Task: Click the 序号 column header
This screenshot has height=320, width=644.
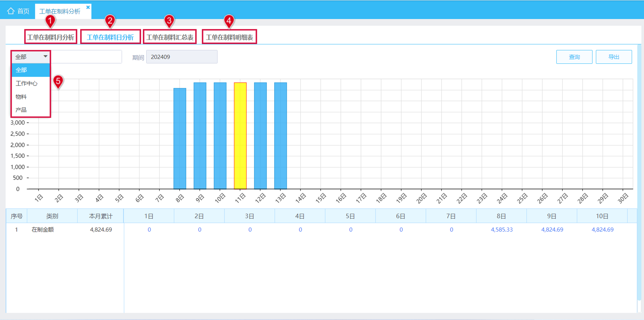Action: coord(17,216)
